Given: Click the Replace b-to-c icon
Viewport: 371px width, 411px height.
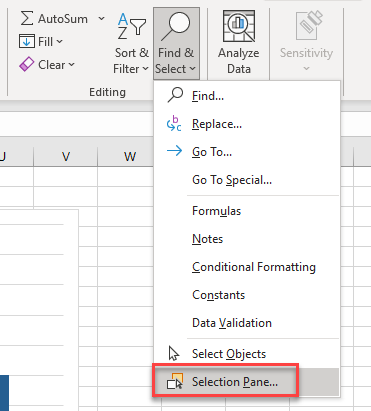Looking at the screenshot, I should point(174,123).
